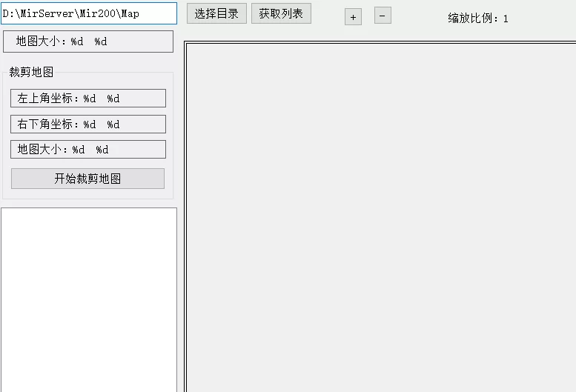
Task: Click the map preview canvas area
Action: click(x=380, y=216)
